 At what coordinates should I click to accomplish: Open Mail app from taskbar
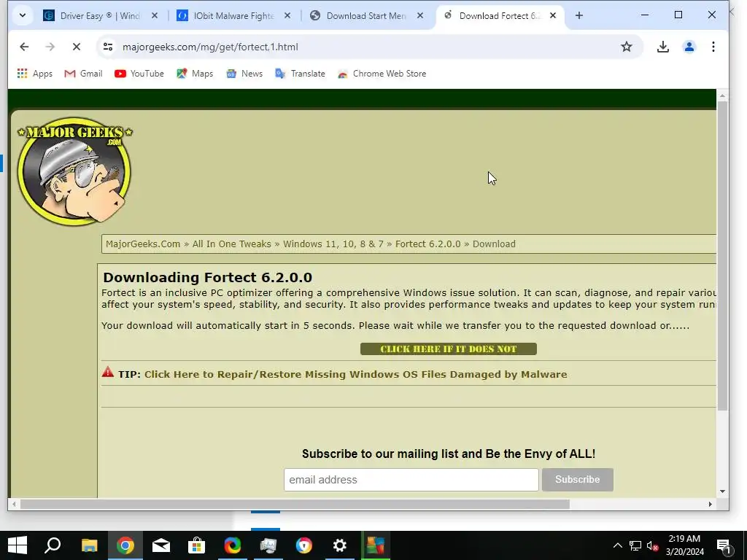click(x=161, y=545)
